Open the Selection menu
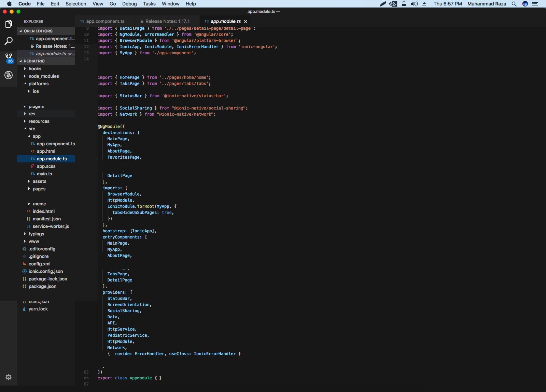This screenshot has height=392, width=546. coord(76,4)
